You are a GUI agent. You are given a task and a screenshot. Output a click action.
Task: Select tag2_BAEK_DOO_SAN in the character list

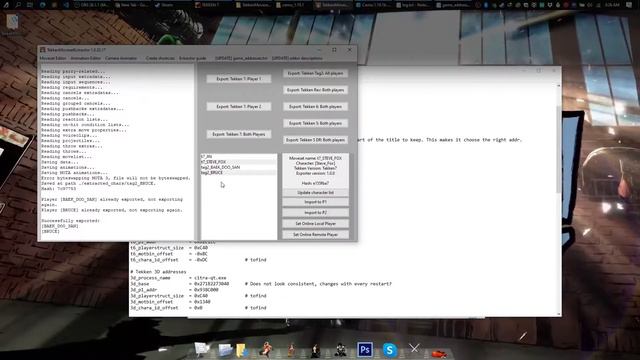[238, 167]
